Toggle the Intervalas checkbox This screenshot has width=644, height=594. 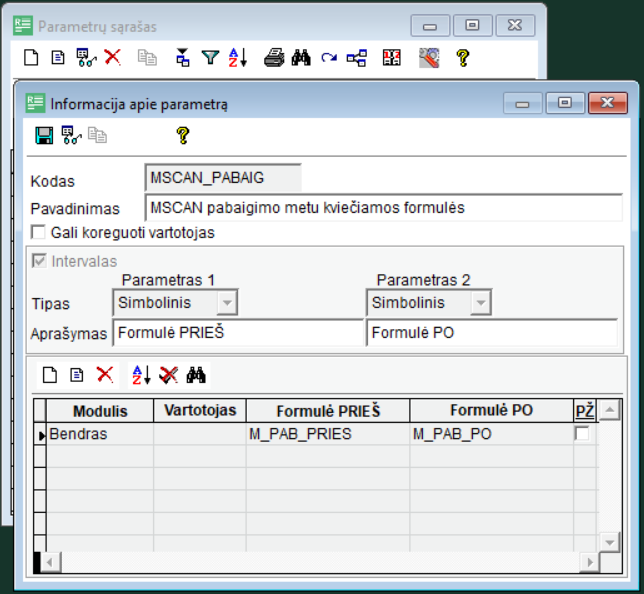coord(39,261)
